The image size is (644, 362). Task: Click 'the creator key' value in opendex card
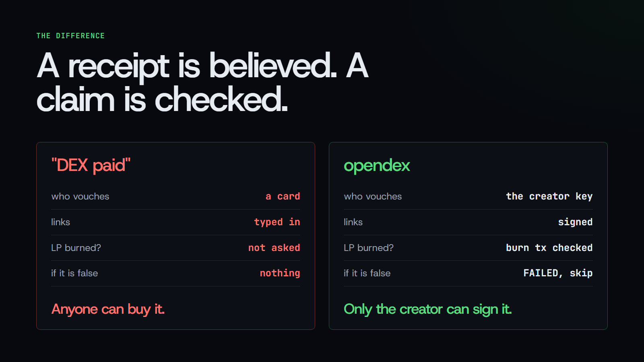pos(549,196)
